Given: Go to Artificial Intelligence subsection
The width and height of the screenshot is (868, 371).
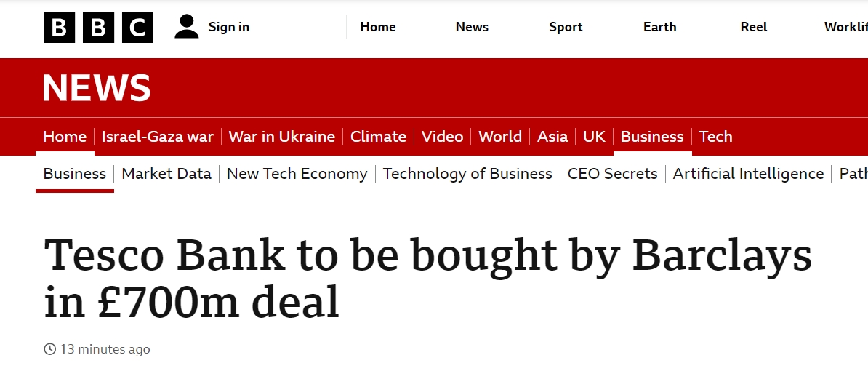Looking at the screenshot, I should point(748,174).
